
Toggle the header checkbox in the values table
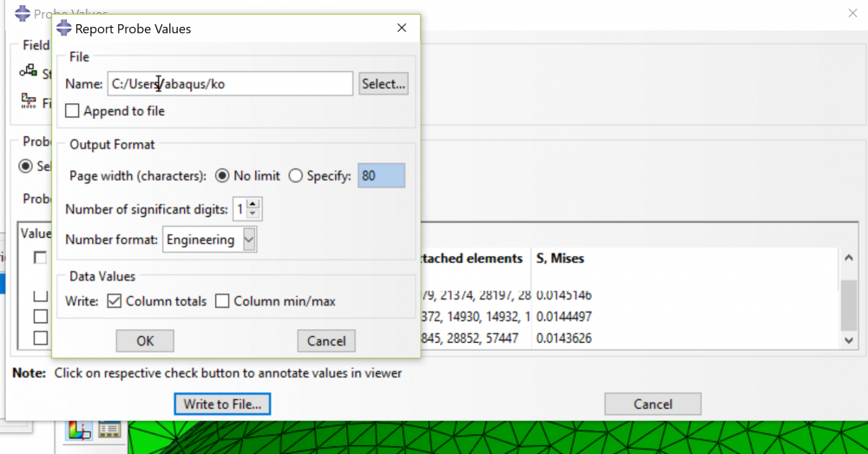tap(41, 258)
